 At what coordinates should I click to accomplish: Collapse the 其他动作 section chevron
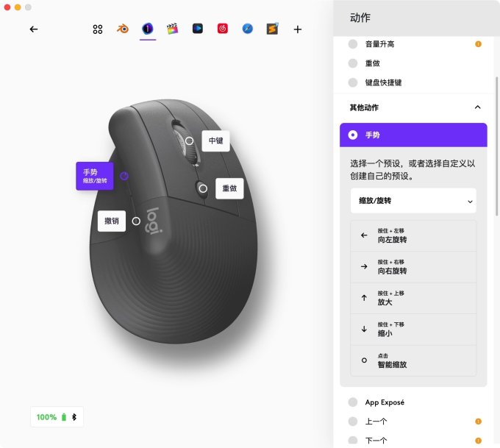tap(478, 107)
